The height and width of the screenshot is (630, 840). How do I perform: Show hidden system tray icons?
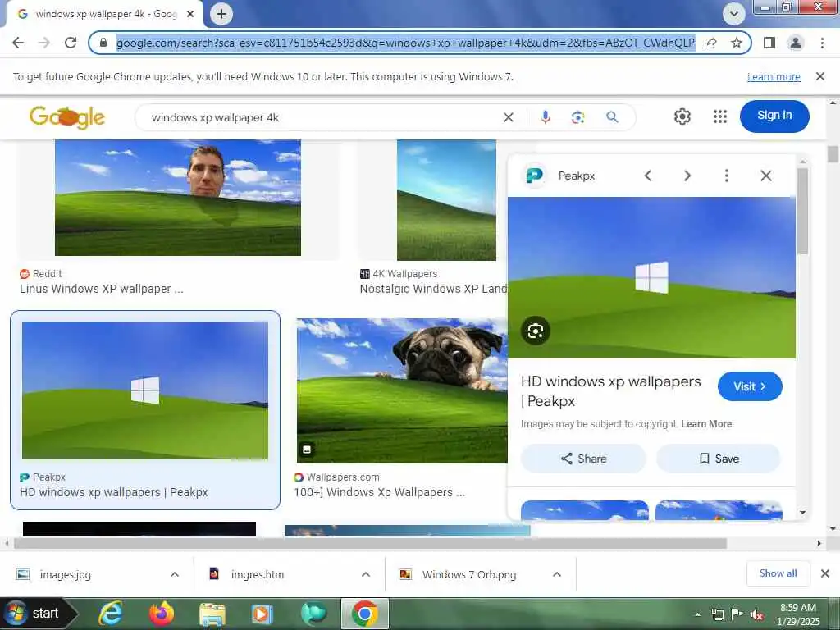[x=697, y=614]
